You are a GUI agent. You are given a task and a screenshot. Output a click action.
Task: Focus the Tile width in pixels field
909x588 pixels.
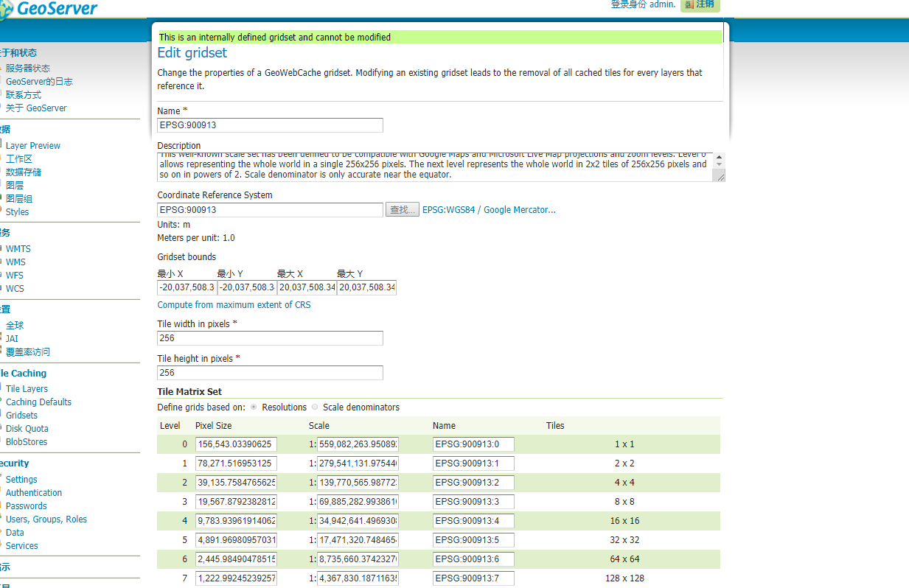coord(270,338)
